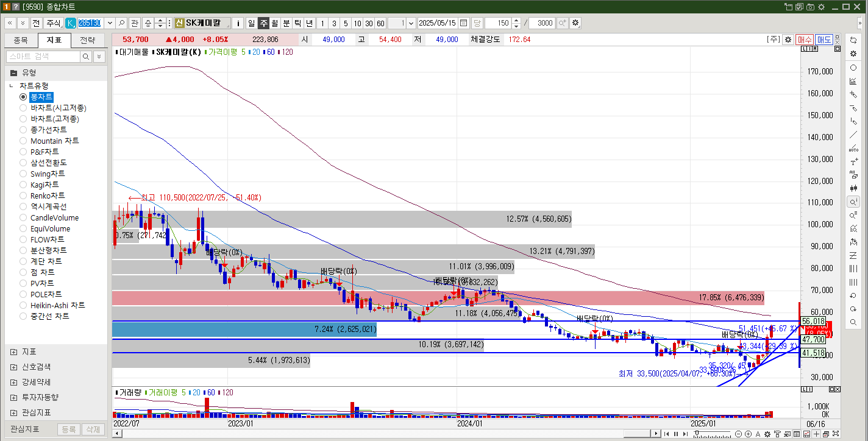The width and height of the screenshot is (868, 441).
Task: Click the smart search magnifier icon
Action: pos(86,57)
